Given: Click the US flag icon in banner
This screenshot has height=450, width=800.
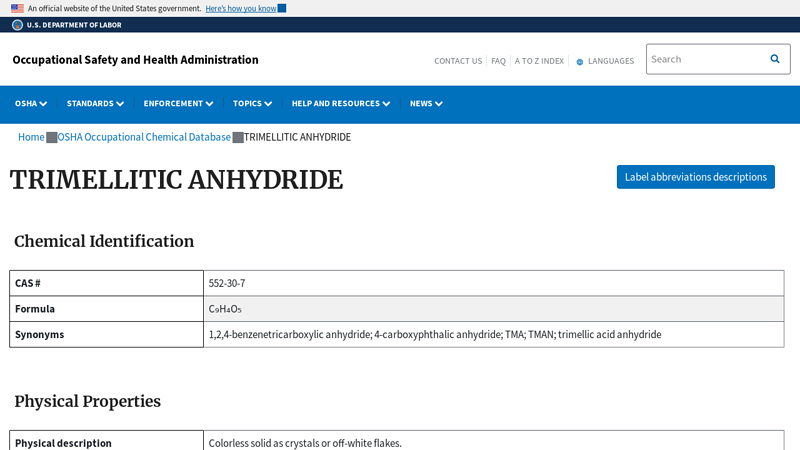Looking at the screenshot, I should pyautogui.click(x=17, y=8).
